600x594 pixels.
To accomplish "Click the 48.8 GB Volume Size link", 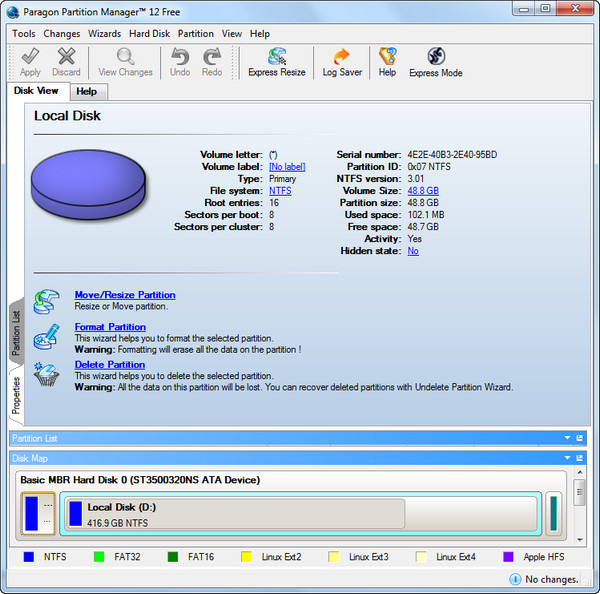I will click(x=421, y=190).
